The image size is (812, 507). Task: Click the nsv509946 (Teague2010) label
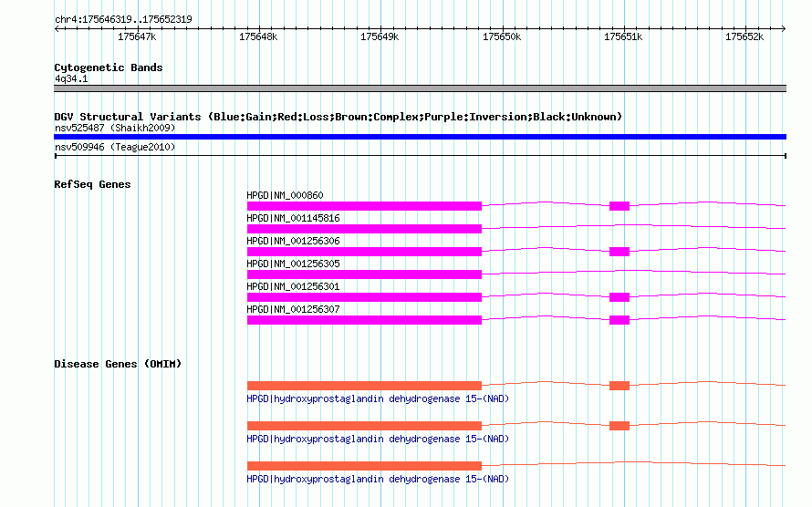115,147
